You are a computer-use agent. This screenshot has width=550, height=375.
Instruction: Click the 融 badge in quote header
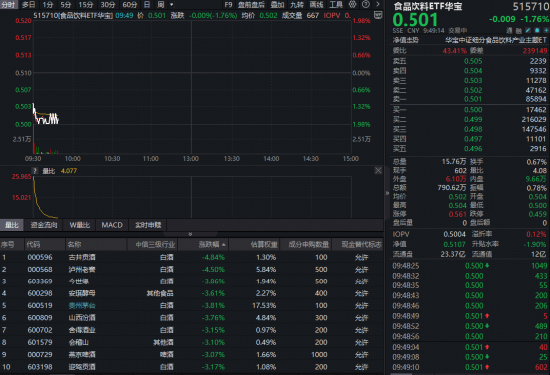[519, 31]
